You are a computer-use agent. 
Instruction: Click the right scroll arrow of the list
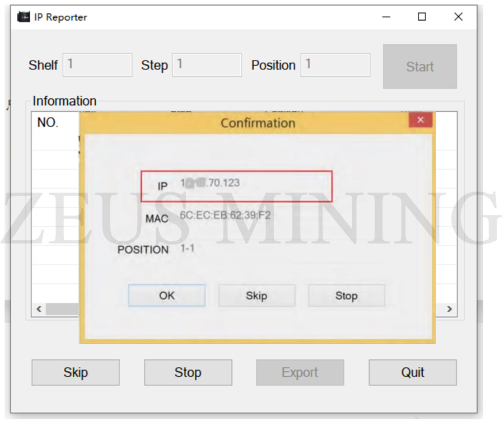pos(450,309)
